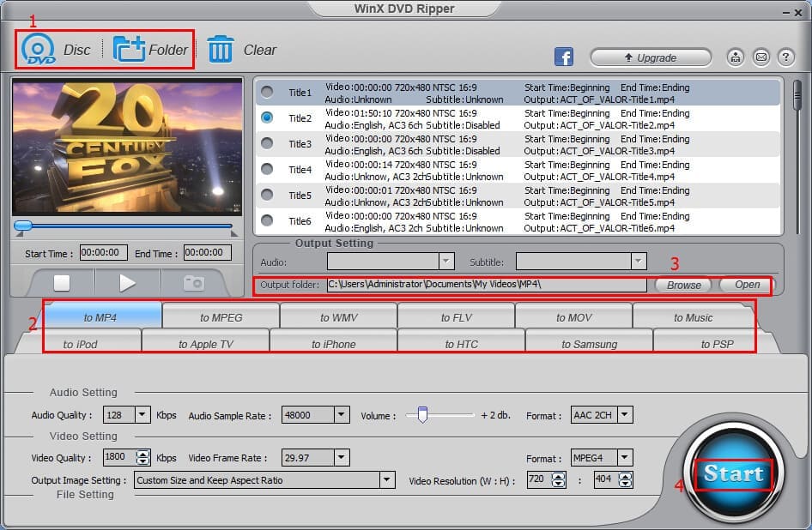The image size is (812, 530).
Task: Click the video resolution height stepper
Action: (x=625, y=479)
